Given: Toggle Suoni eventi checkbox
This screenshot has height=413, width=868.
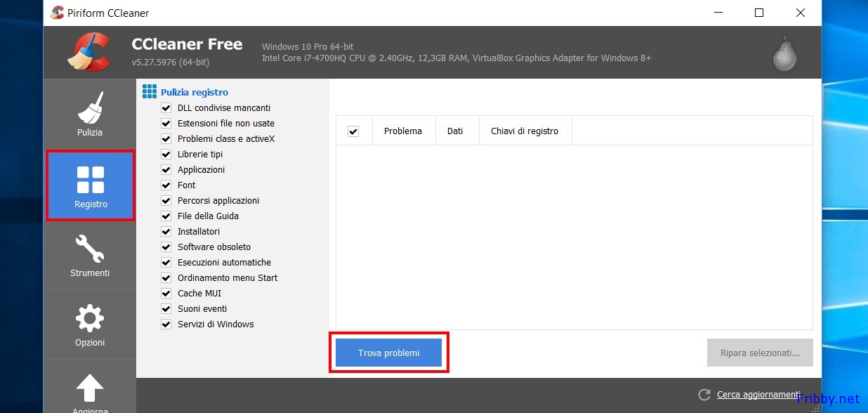Looking at the screenshot, I should [x=166, y=309].
